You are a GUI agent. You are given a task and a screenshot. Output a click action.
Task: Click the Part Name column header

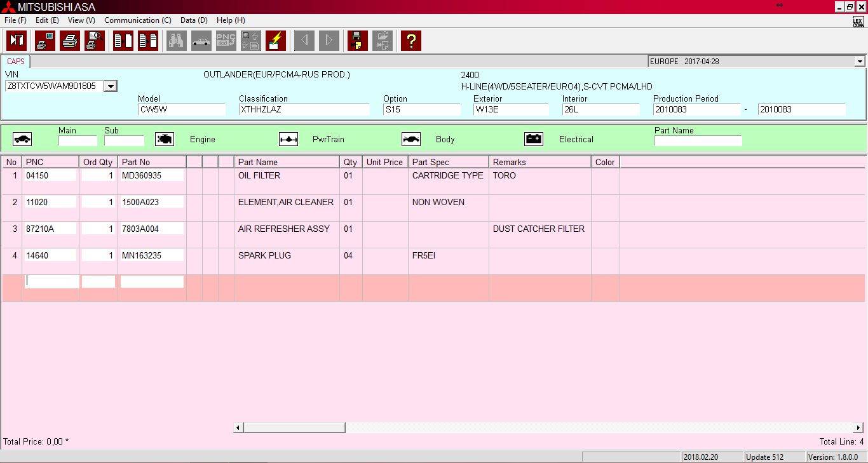click(x=287, y=162)
